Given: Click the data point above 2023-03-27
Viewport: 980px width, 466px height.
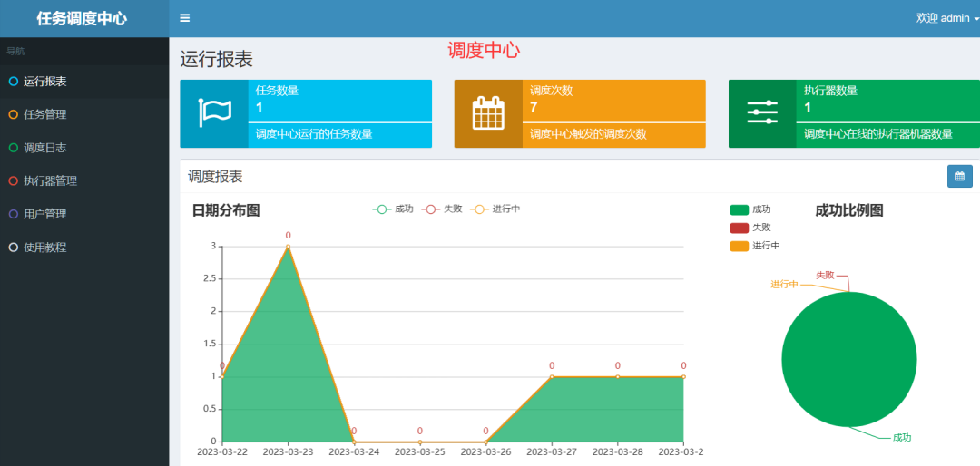Looking at the screenshot, I should click(552, 376).
